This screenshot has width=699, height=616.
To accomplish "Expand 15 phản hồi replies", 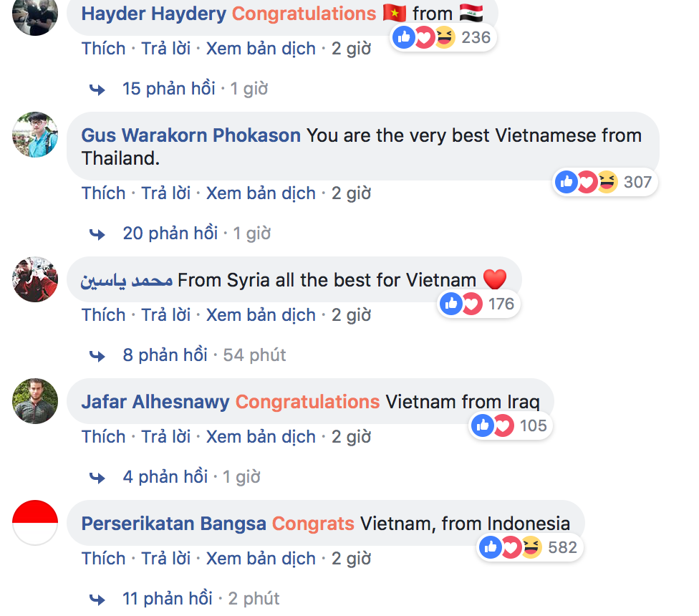I will pyautogui.click(x=169, y=89).
